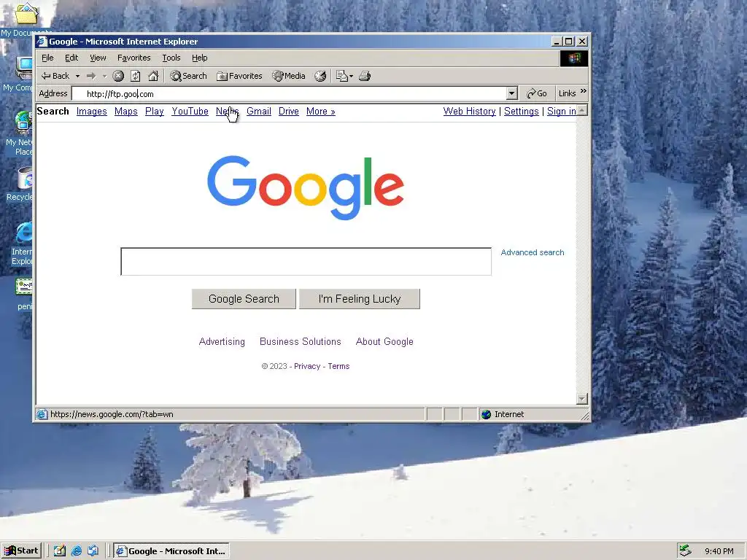Open the Play link
Image resolution: width=747 pixels, height=560 pixels.
(155, 112)
